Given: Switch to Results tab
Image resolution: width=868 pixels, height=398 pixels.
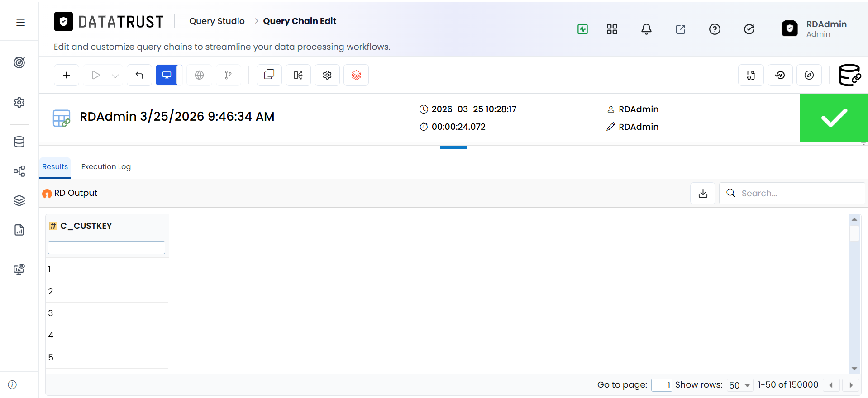Looking at the screenshot, I should click(55, 167).
